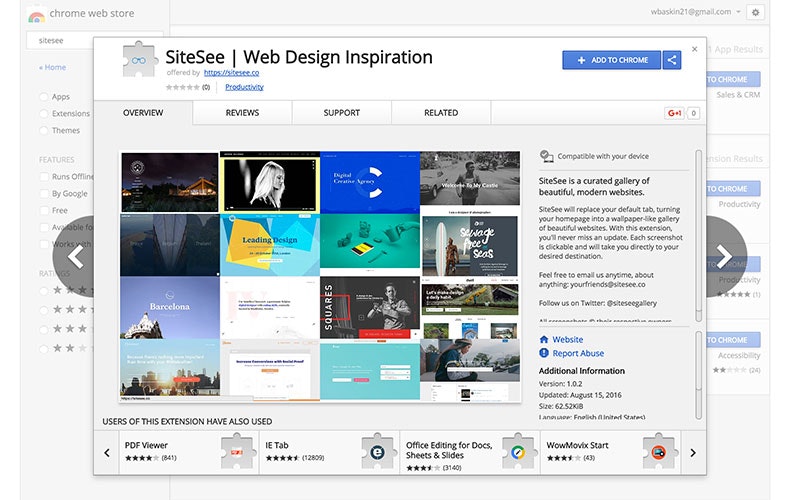Expand the wbaskin21@gmail.com account dropdown
Screen dimensions: 800x500
(x=738, y=12)
